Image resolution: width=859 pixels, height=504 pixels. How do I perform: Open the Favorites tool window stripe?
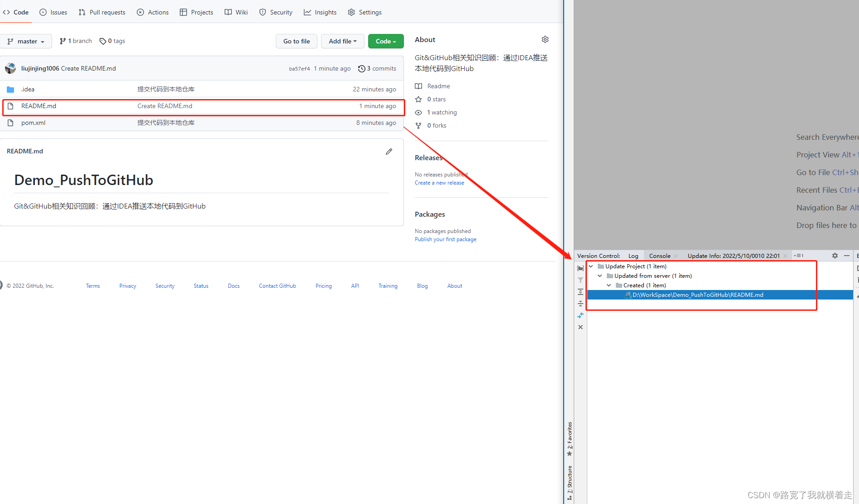click(570, 439)
